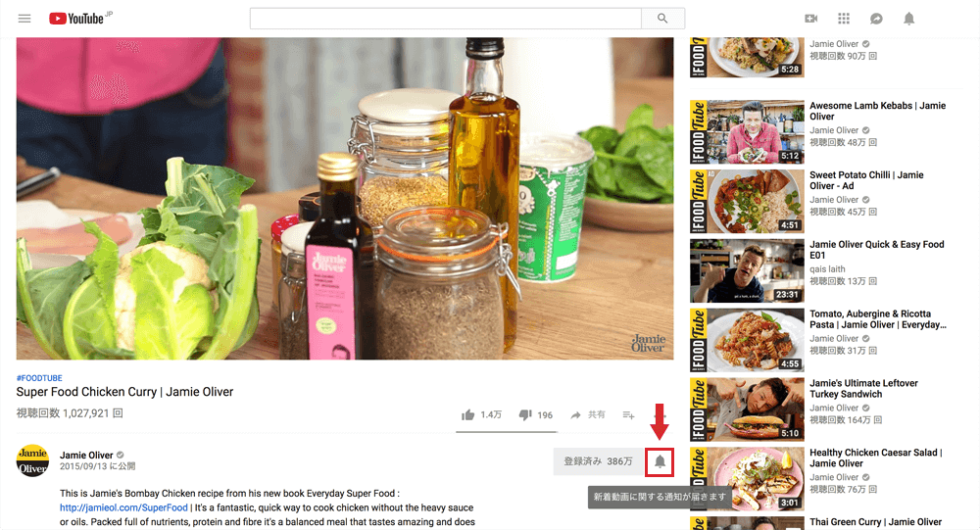Like the video with thumbs up
The height and width of the screenshot is (530, 980).
(x=467, y=414)
